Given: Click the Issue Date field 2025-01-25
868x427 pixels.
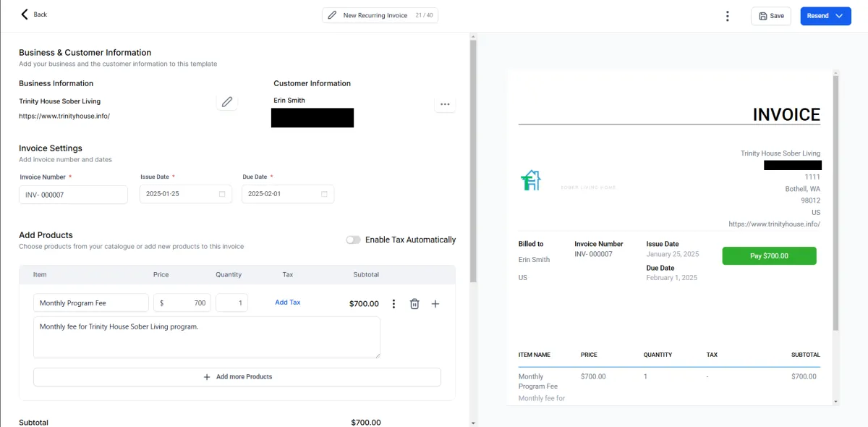Looking at the screenshot, I should pyautogui.click(x=185, y=194).
